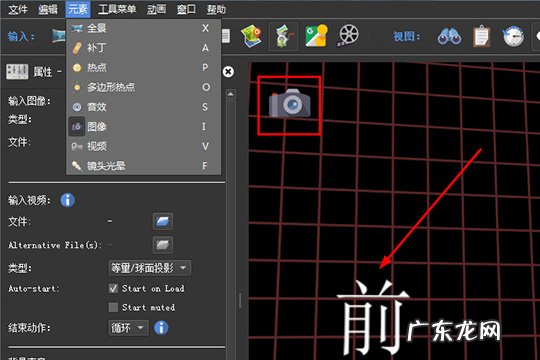Browse for the video 文件
Image resolution: width=540 pixels, height=360 pixels.
click(163, 221)
